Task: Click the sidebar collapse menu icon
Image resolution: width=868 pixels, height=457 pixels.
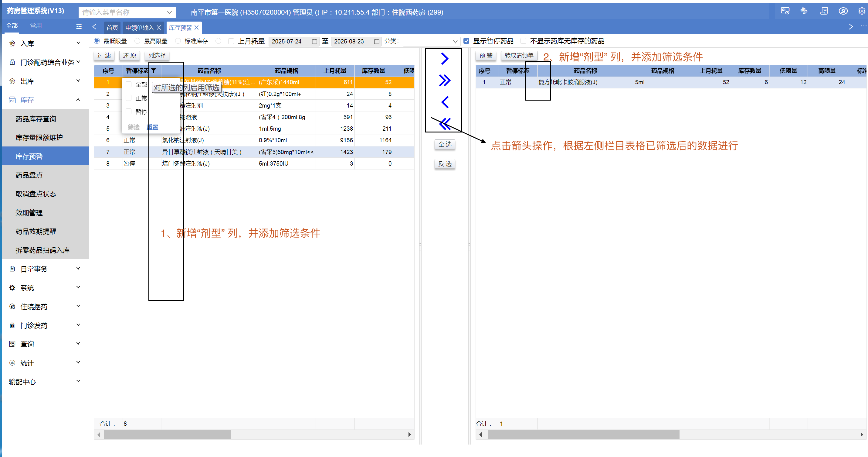Action: point(79,26)
